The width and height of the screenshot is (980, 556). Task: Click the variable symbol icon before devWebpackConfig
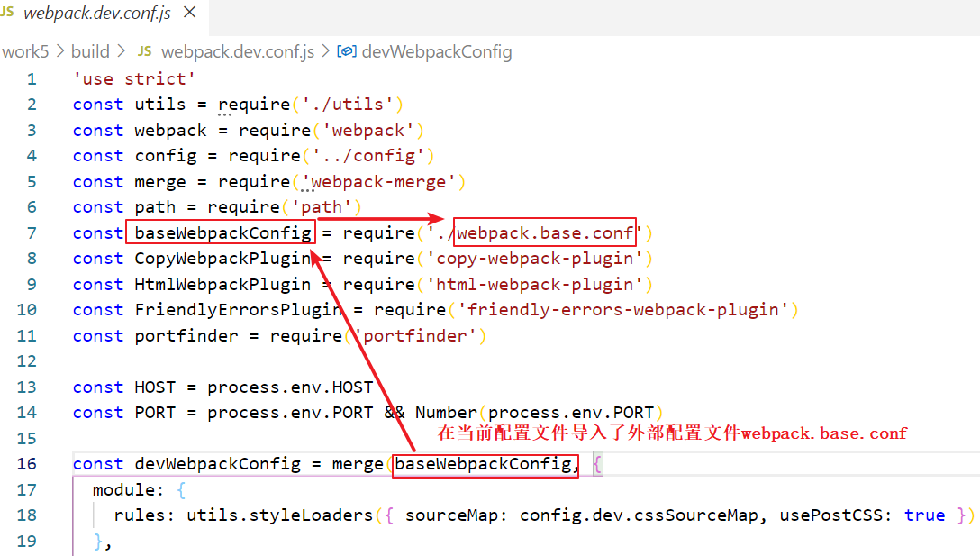pos(347,51)
